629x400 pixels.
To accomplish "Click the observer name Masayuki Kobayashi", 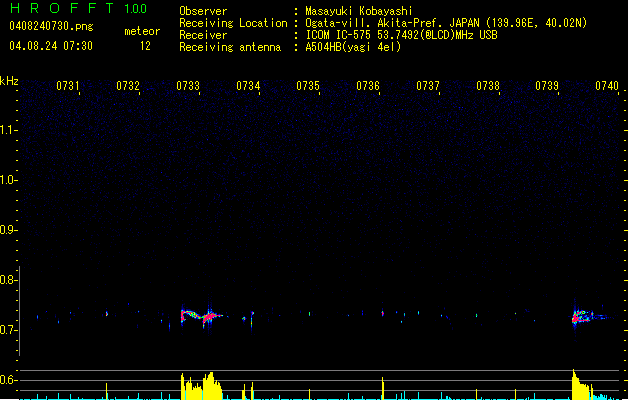I will (359, 11).
